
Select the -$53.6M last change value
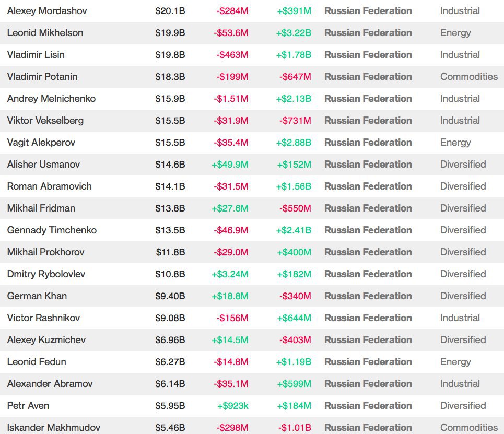coord(231,33)
